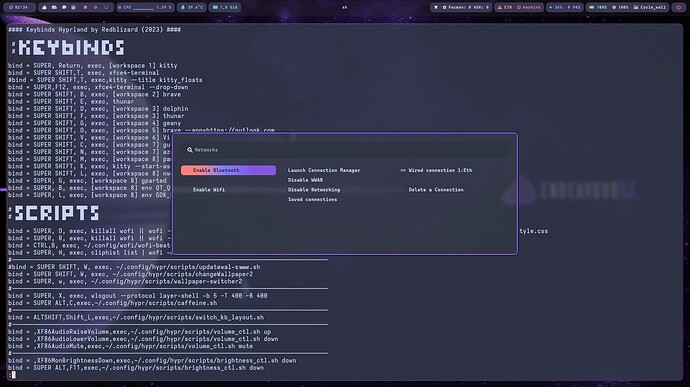Open the keyhint module in bar

click(x=529, y=7)
